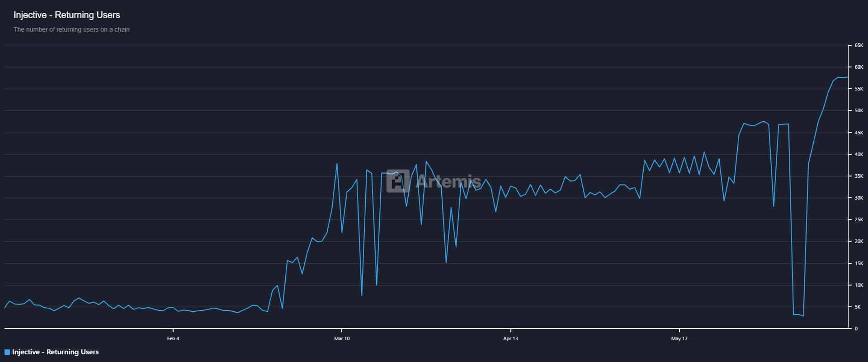Click the 'May 17' x-axis label
Image resolution: width=868 pixels, height=362 pixels.
679,338
